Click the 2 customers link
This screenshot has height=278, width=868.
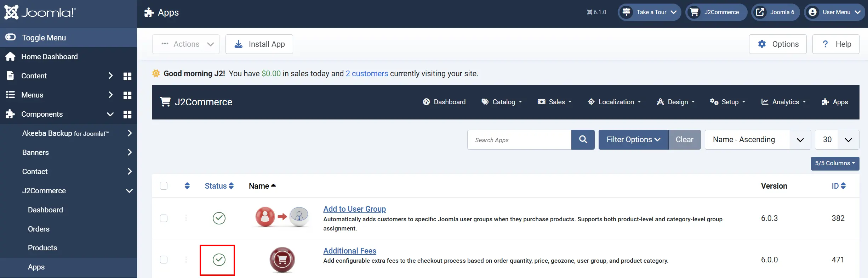[367, 73]
